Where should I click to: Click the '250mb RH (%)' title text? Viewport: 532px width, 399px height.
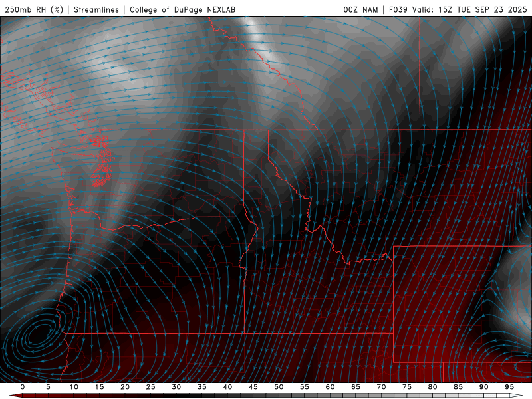34,9
